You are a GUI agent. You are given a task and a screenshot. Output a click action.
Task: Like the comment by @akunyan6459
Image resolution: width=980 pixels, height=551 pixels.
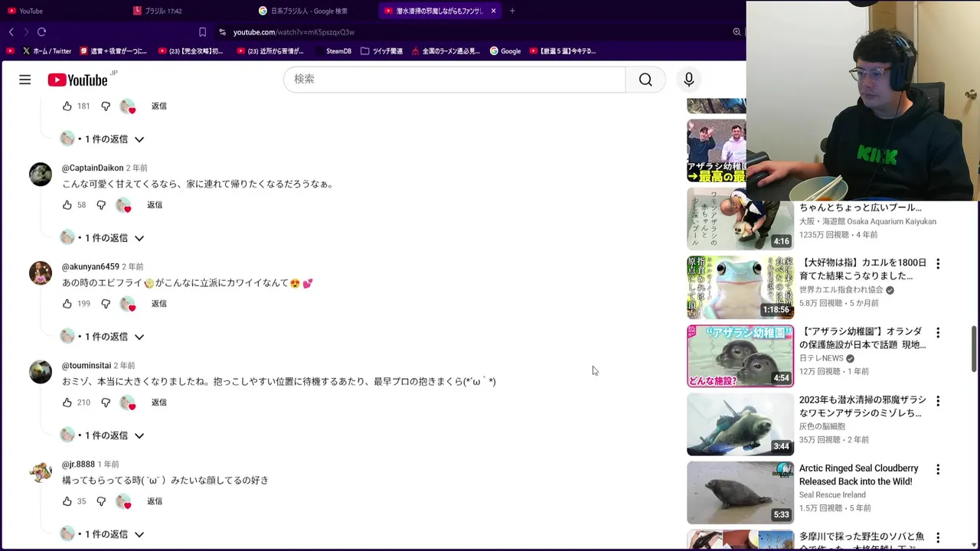tap(67, 304)
